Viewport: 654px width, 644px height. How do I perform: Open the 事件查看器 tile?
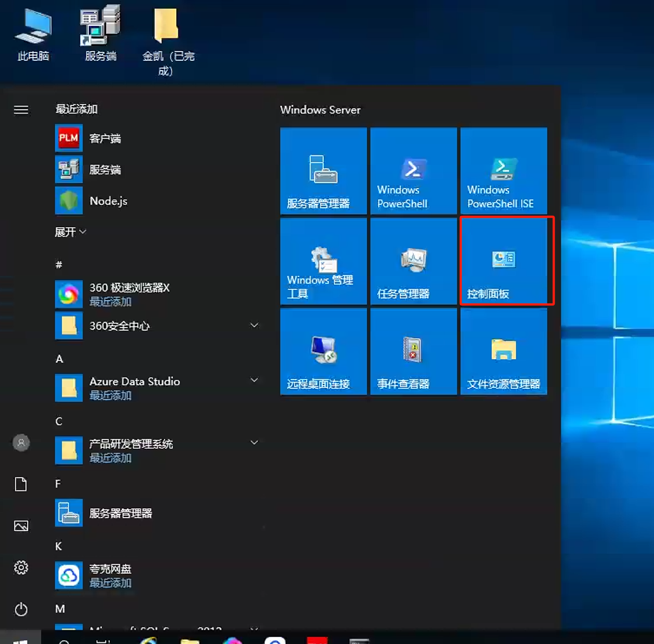[x=414, y=351]
